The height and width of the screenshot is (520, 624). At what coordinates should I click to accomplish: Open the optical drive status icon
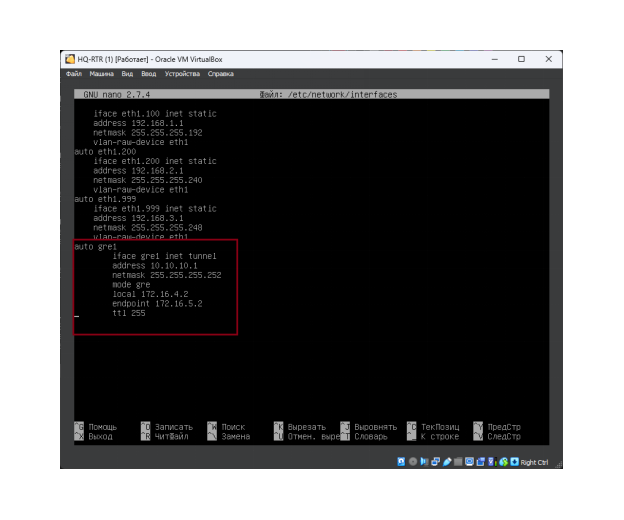pyautogui.click(x=413, y=462)
